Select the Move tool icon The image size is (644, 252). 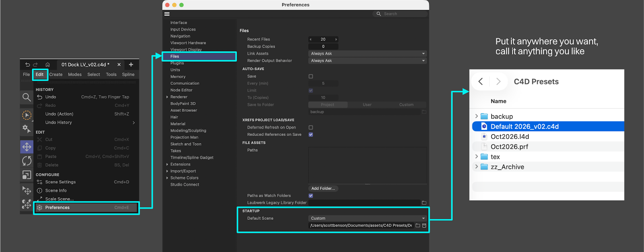[27, 147]
